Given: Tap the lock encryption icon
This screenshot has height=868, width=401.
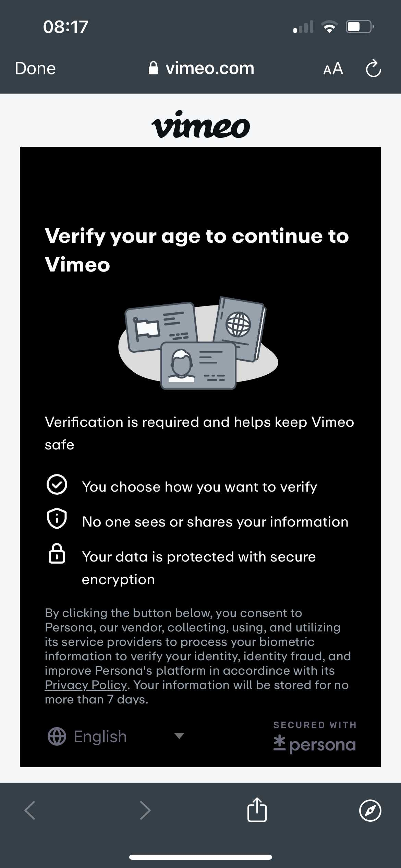Looking at the screenshot, I should [57, 553].
